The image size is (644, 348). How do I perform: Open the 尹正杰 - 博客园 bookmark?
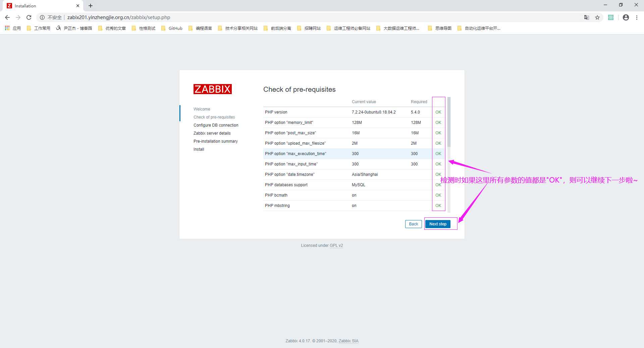(x=74, y=28)
